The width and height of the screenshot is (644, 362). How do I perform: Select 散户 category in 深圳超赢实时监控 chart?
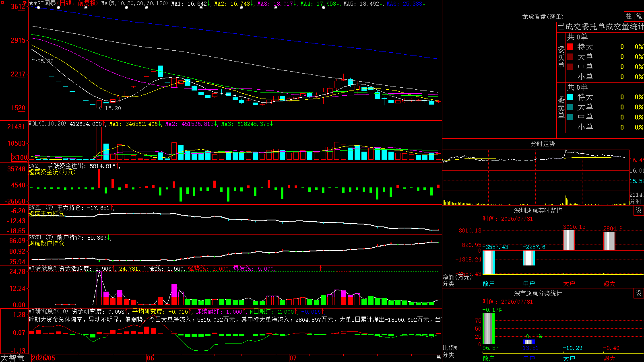coord(489,284)
